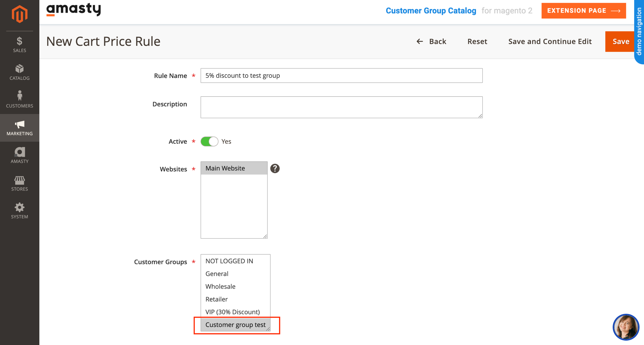This screenshot has height=345, width=644.
Task: Open the Amasty menu in sidebar
Action: [x=19, y=154]
